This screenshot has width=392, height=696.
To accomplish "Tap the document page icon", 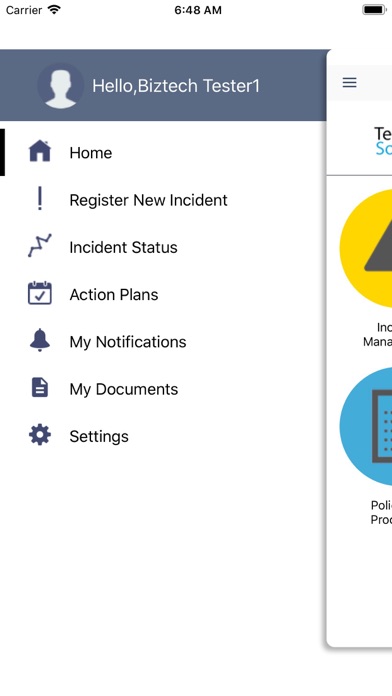I will (x=40, y=388).
